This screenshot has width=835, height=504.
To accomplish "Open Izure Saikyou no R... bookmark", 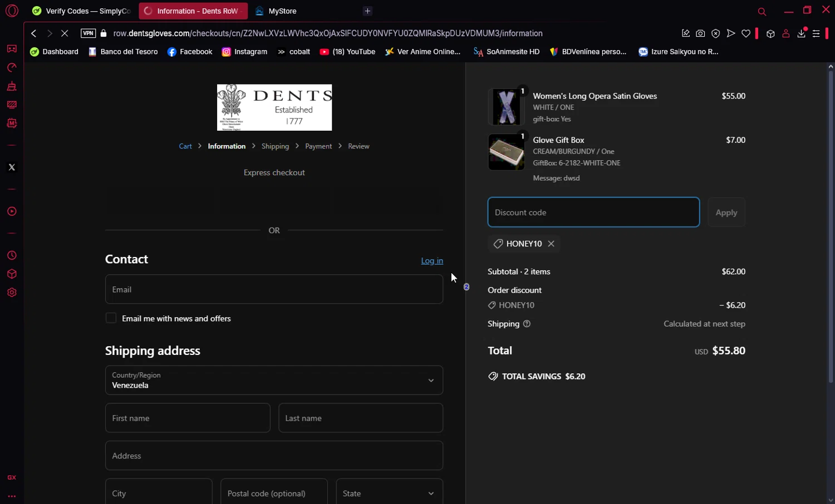I will tap(678, 52).
